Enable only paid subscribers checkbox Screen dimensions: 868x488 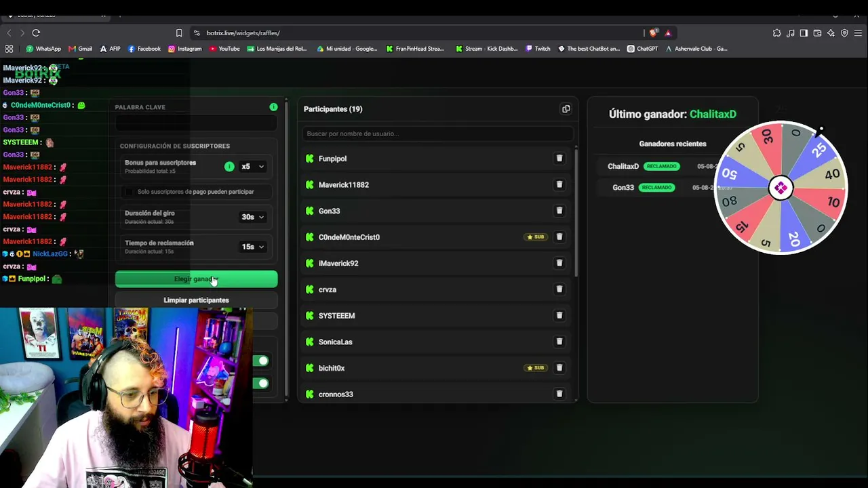(x=130, y=192)
